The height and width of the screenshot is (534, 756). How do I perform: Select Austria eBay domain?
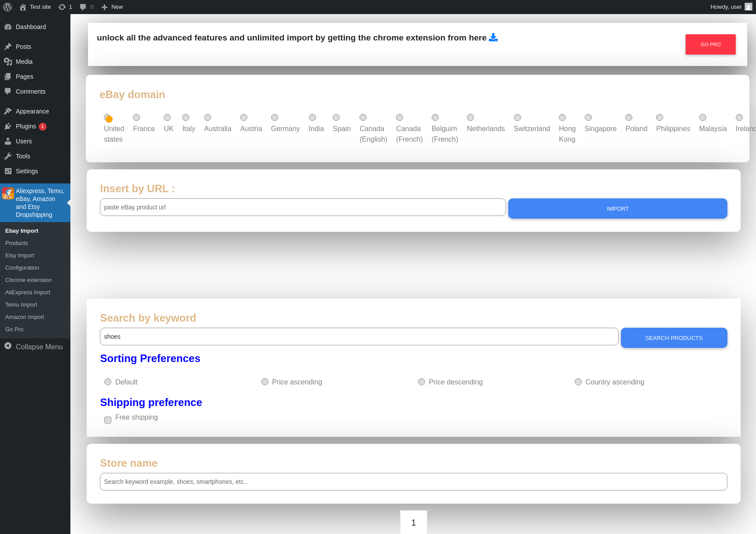coord(244,117)
